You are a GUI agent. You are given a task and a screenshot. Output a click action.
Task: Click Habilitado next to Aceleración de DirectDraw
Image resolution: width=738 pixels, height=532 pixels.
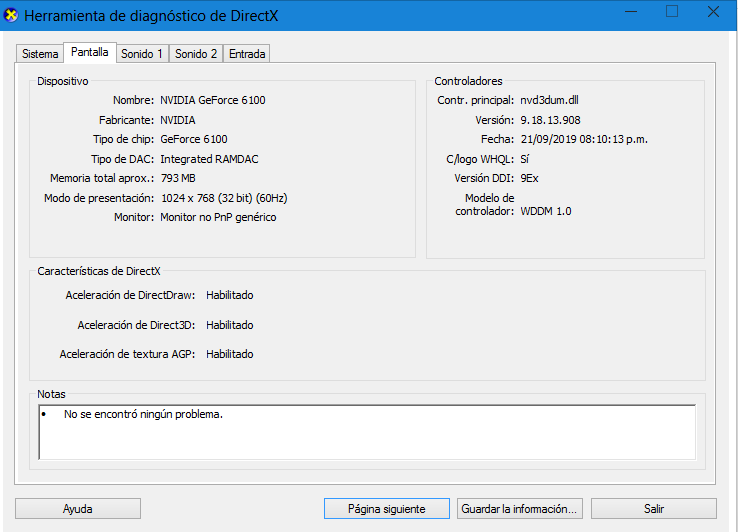coord(230,295)
